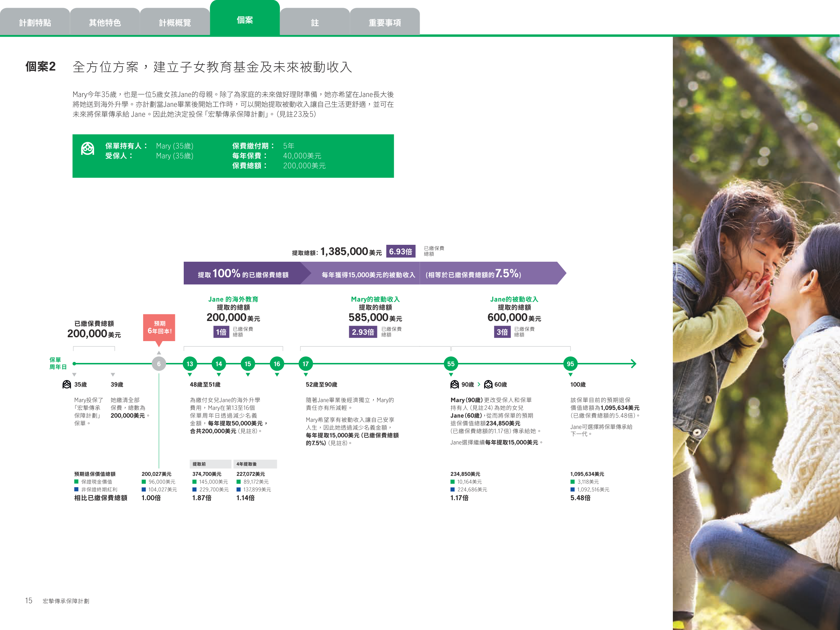Click the year 55 timeline marker
The image size is (840, 630).
click(x=451, y=364)
